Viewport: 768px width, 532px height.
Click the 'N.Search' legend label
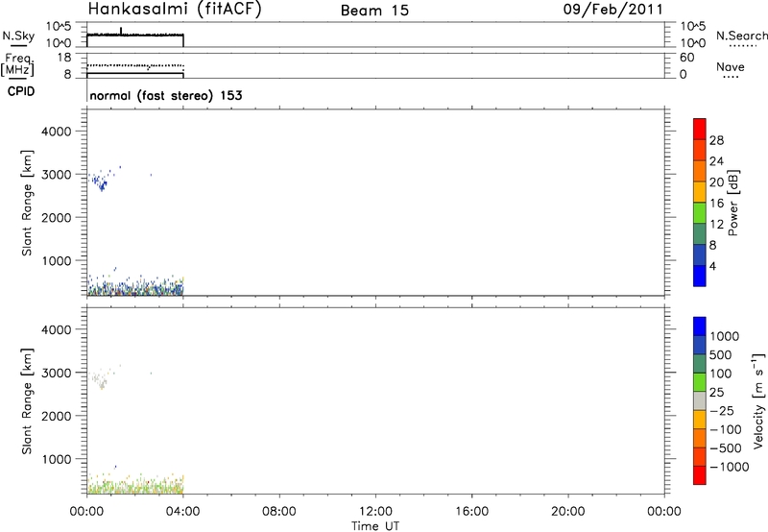tap(741, 36)
